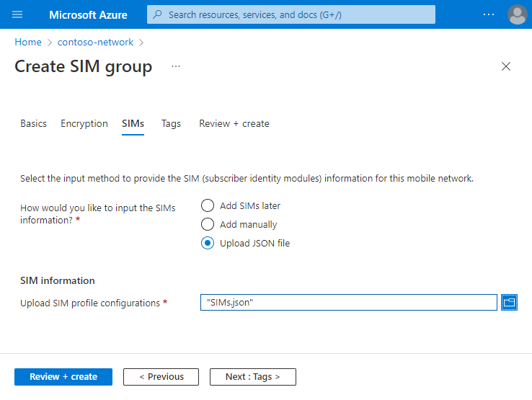
Task: Click the SIMs.json upload field
Action: [x=349, y=303]
